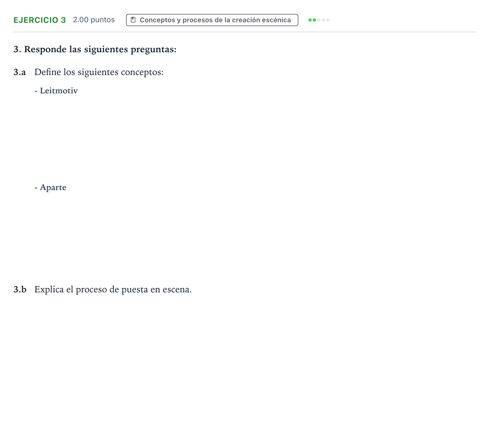Click the '- Aparte' concept
This screenshot has width=490, height=448.
point(50,188)
